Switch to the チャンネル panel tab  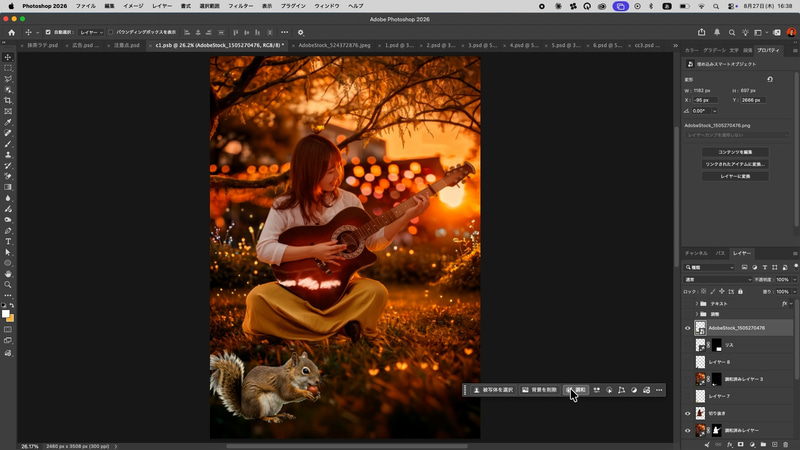pyautogui.click(x=696, y=253)
